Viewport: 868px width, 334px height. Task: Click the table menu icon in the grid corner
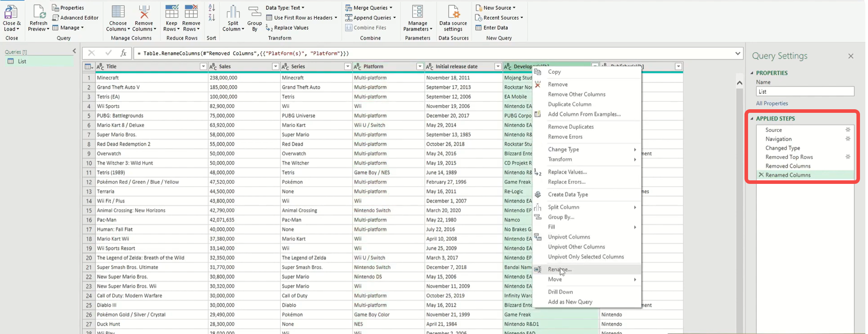tap(88, 67)
